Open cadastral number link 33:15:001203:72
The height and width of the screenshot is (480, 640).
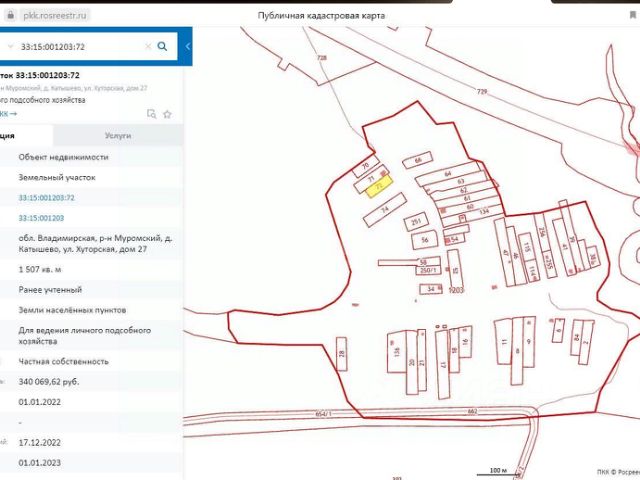pyautogui.click(x=47, y=198)
